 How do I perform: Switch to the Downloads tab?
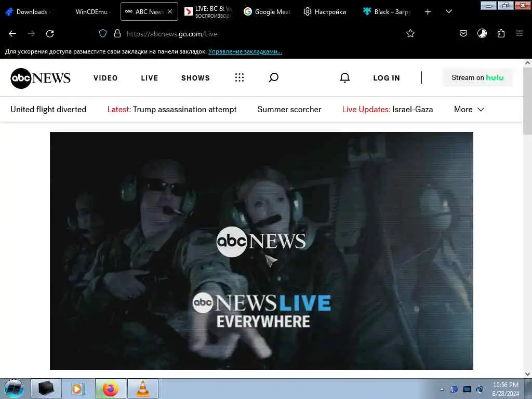click(29, 12)
